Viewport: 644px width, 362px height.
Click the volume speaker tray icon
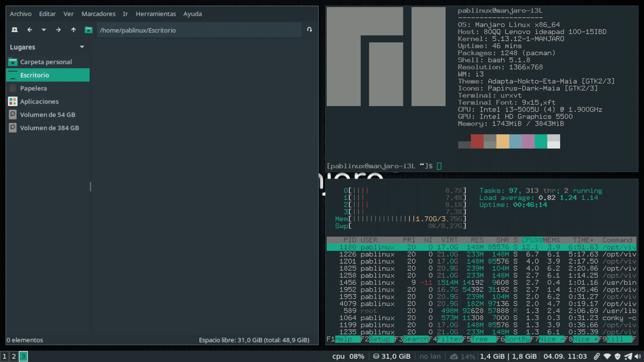(x=638, y=356)
